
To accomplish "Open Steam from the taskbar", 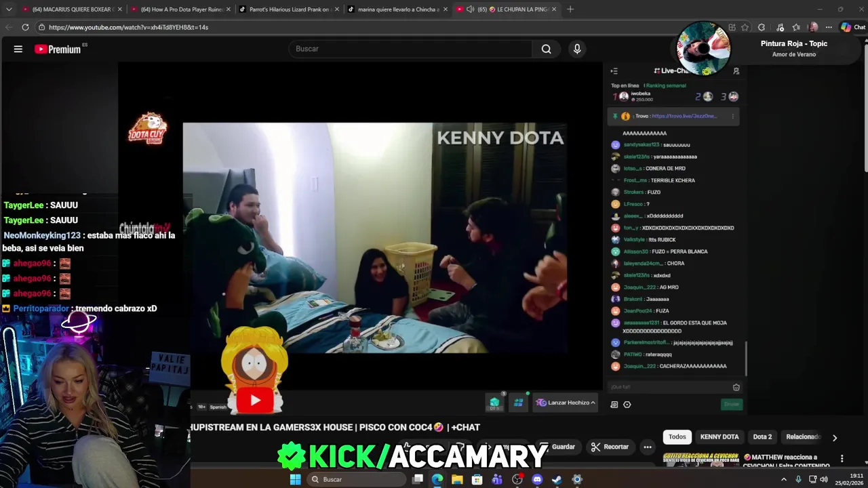I will point(557,479).
